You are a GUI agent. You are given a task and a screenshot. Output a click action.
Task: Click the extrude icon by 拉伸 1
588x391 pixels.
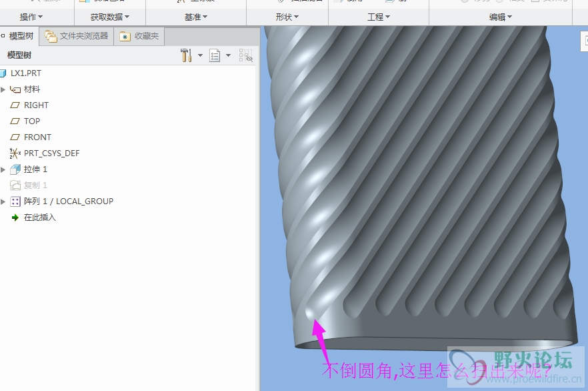15,169
